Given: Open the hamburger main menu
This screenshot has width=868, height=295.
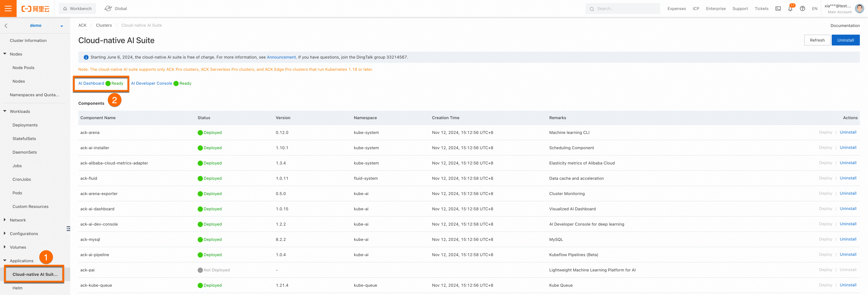Looking at the screenshot, I should pos(8,8).
